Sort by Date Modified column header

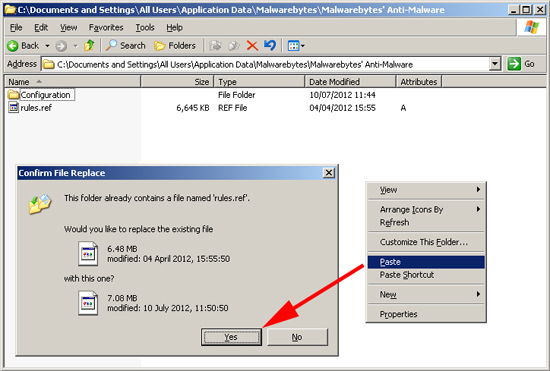point(350,82)
